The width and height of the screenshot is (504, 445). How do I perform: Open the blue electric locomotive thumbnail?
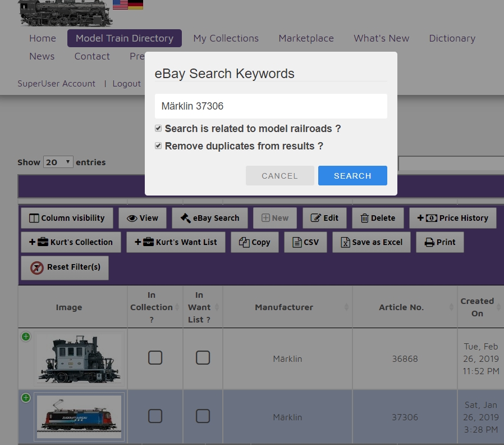point(79,417)
